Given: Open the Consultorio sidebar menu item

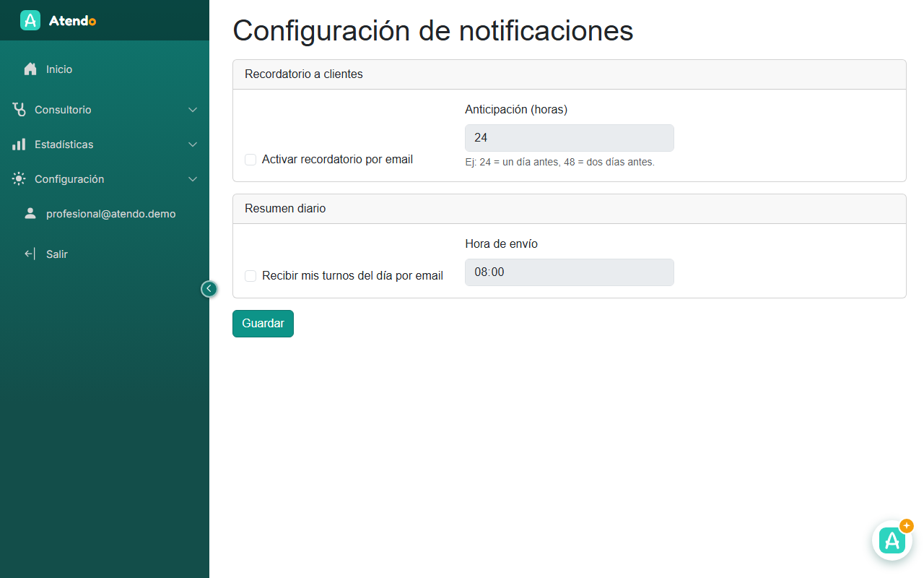Looking at the screenshot, I should pyautogui.click(x=105, y=110).
